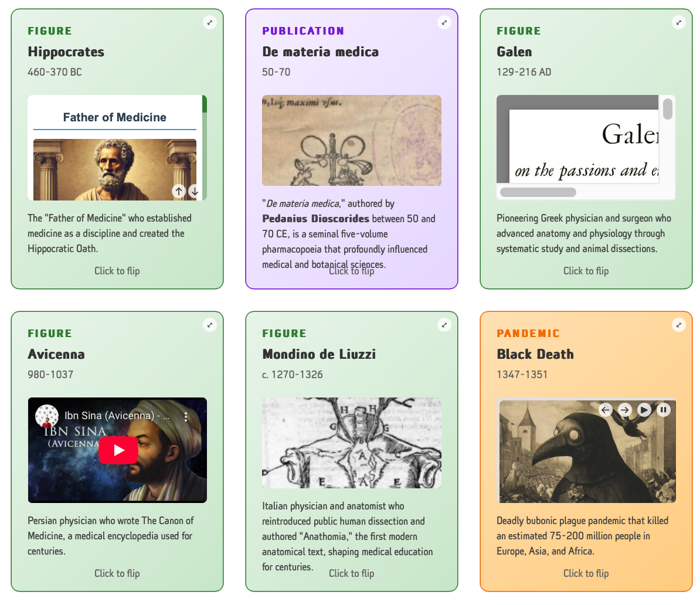Open the YouTube video options menu
700x605 pixels.
(x=186, y=417)
